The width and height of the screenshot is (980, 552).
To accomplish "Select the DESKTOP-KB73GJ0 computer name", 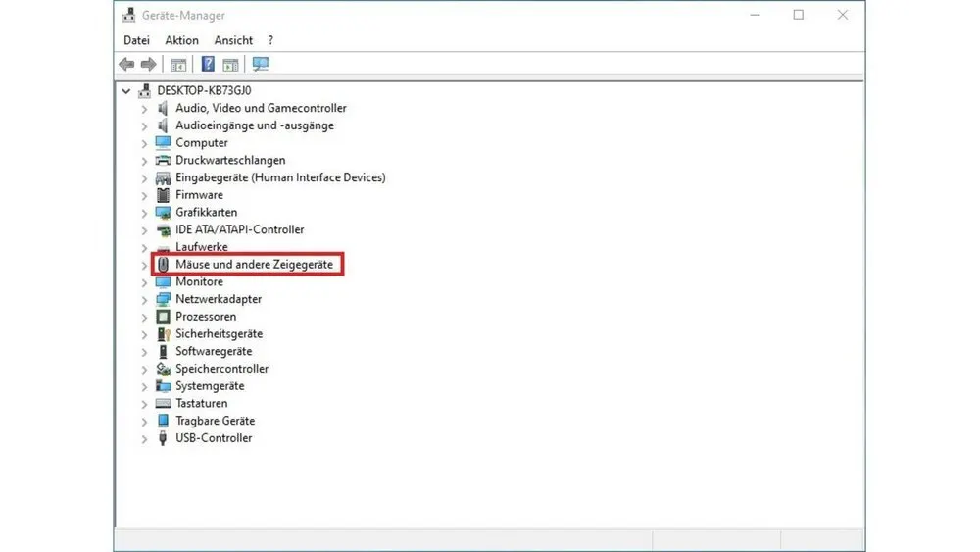I will click(x=204, y=90).
